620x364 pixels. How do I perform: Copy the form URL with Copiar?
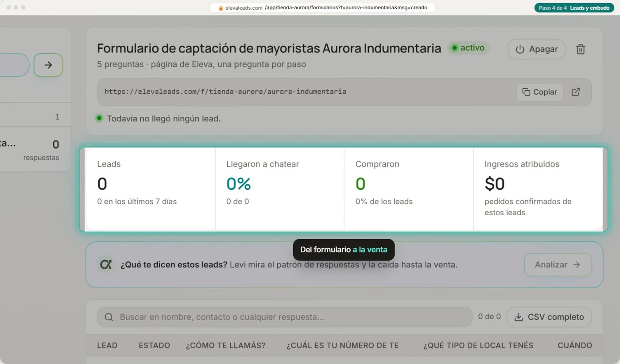tap(539, 92)
